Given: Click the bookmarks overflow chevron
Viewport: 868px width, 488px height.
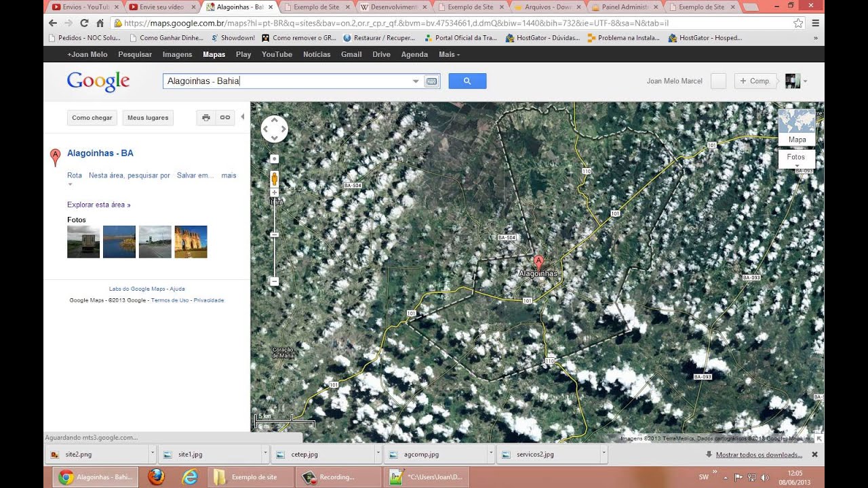Looking at the screenshot, I should (816, 38).
